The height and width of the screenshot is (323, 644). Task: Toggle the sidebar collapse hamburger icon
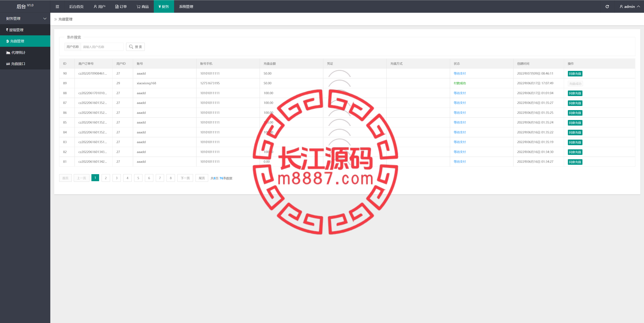tap(57, 7)
